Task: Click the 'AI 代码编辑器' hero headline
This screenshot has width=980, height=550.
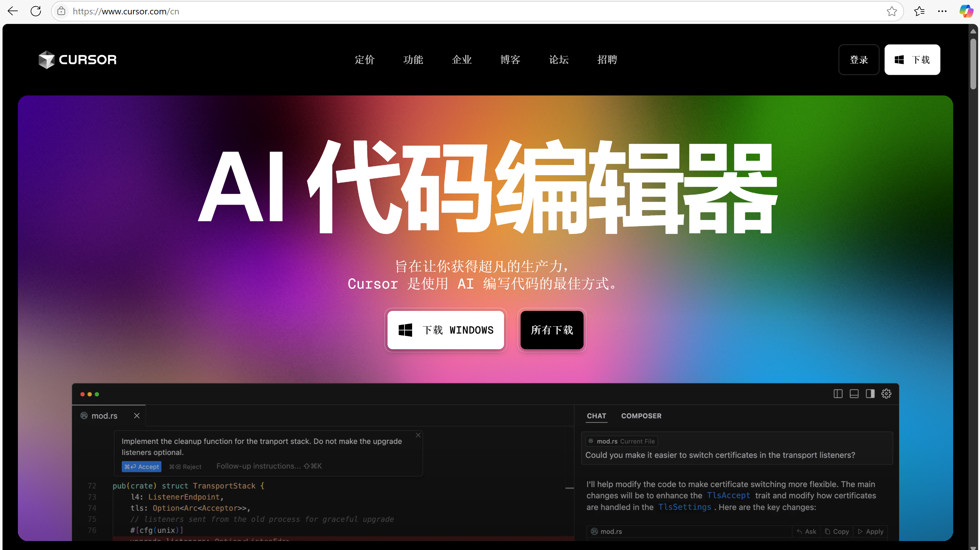Action: click(x=487, y=186)
